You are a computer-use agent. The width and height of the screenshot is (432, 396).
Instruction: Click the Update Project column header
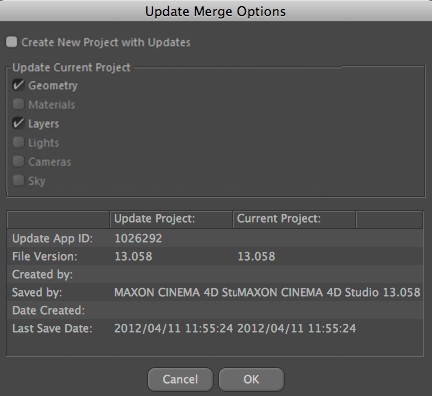pos(171,219)
